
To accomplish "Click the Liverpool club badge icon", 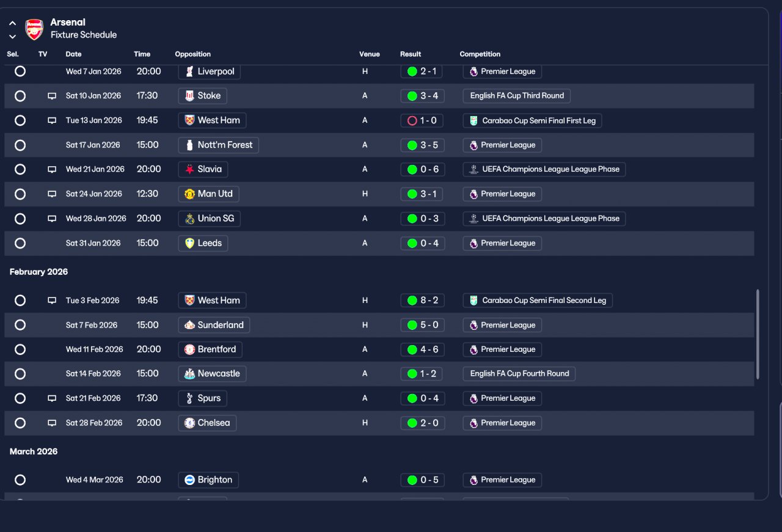I will (189, 71).
